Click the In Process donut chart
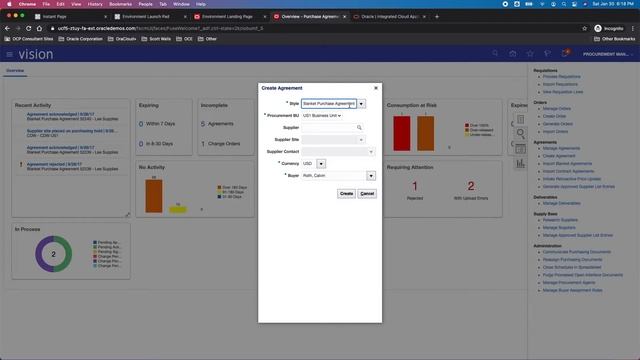The width and height of the screenshot is (640, 360). [x=53, y=254]
